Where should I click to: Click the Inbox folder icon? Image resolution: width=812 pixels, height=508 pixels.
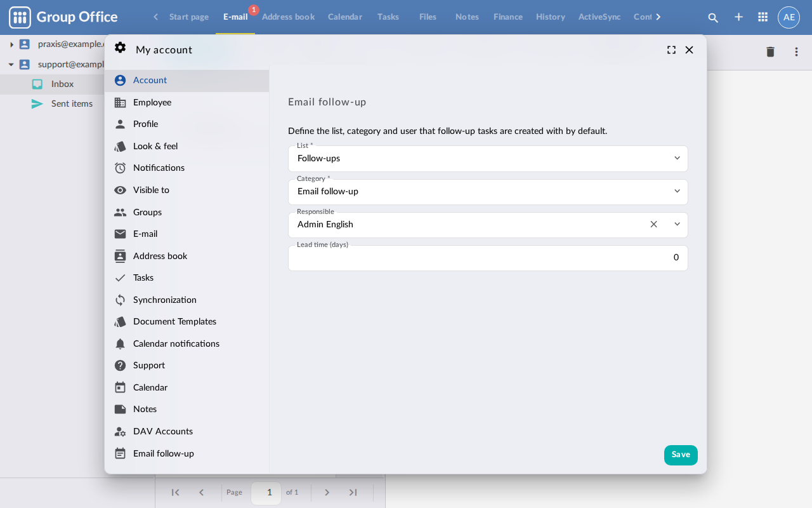pyautogui.click(x=37, y=84)
